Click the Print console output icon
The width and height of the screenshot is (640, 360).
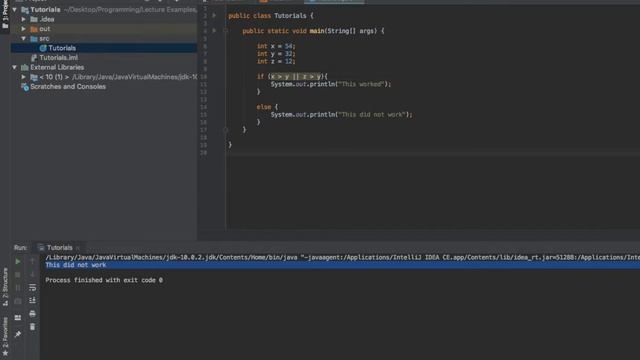(33, 314)
